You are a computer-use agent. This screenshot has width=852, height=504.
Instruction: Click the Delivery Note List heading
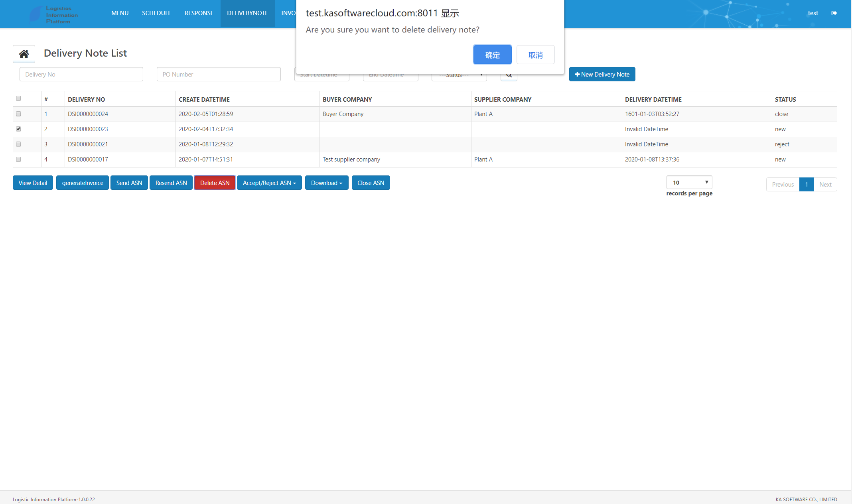pos(85,53)
